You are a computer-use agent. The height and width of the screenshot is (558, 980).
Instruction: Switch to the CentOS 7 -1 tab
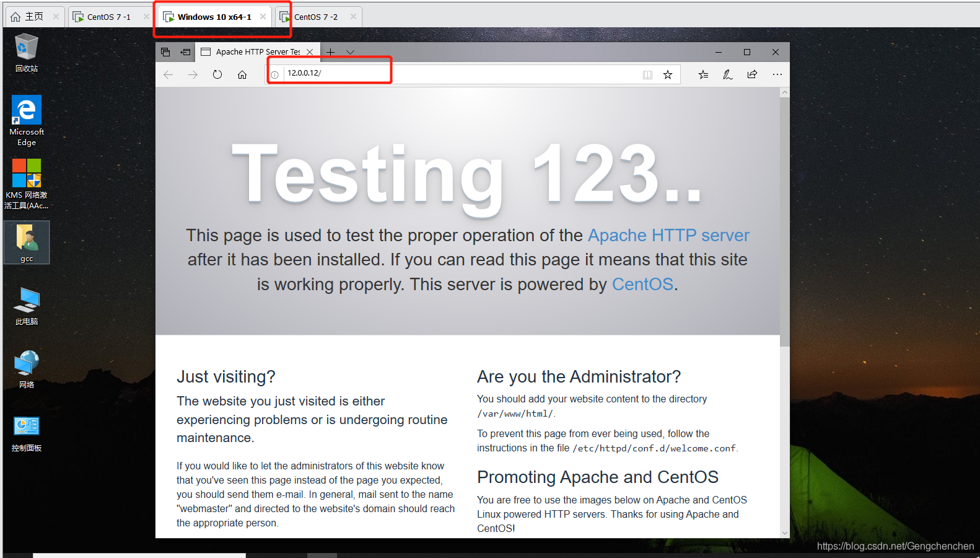[110, 17]
